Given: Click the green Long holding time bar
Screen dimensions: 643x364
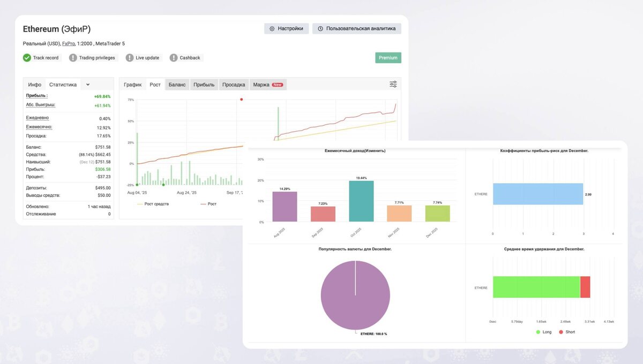Looking at the screenshot, I should tap(536, 287).
